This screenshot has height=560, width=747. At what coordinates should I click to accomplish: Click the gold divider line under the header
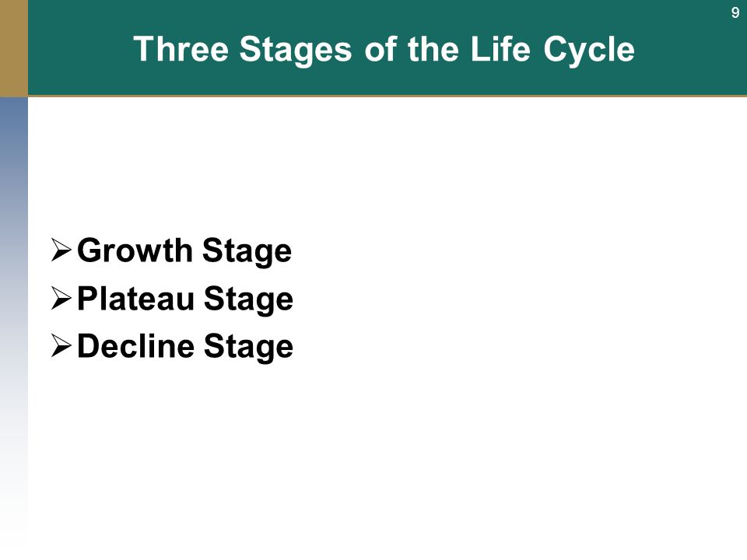(388, 96)
